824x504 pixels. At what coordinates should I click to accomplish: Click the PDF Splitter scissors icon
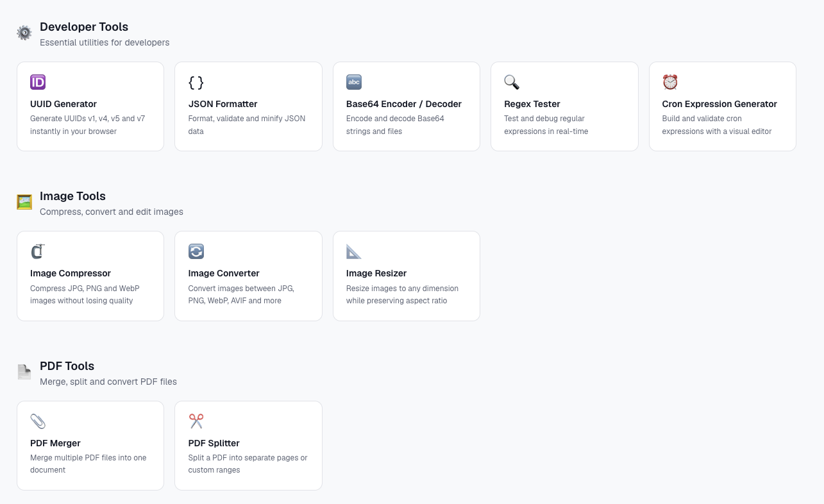pyautogui.click(x=196, y=421)
